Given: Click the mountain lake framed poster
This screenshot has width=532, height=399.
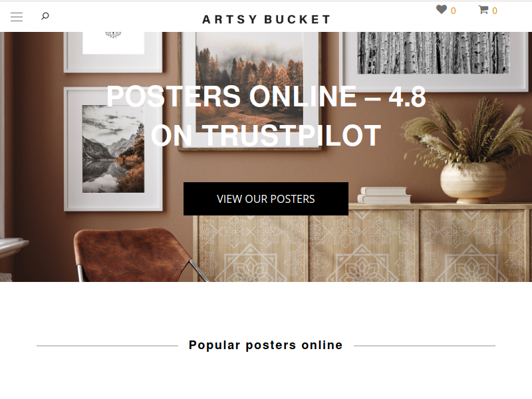Looking at the screenshot, I should 113,149.
